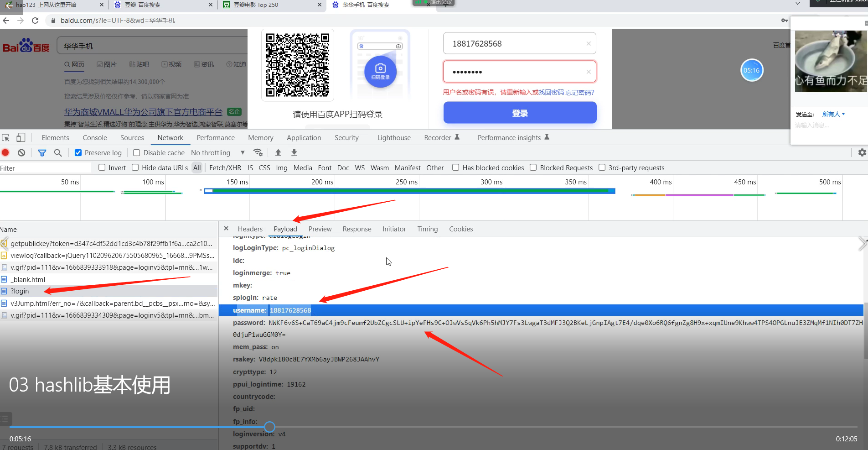
Task: Click the blue 登录 login button
Action: (x=520, y=113)
